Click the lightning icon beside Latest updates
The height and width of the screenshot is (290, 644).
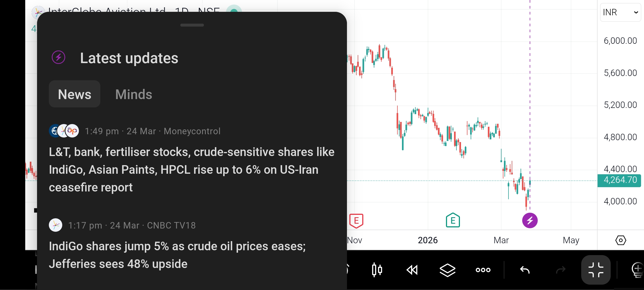coord(58,57)
